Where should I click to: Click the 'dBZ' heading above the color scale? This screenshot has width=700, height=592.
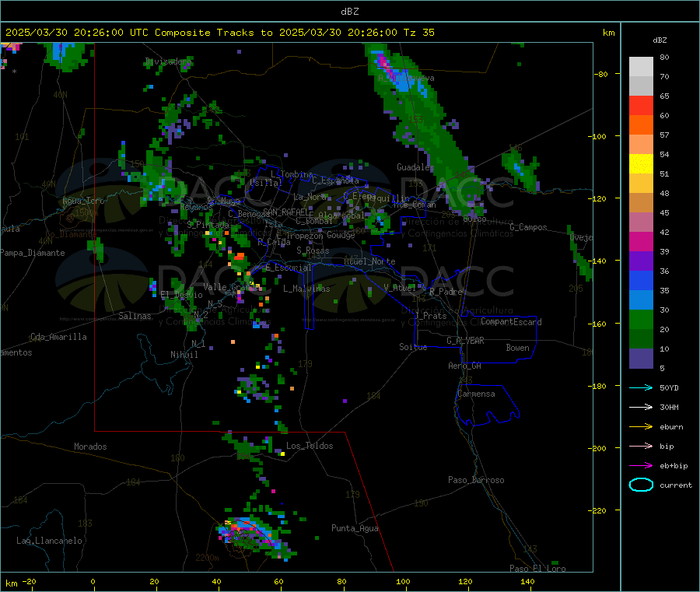tap(660, 40)
